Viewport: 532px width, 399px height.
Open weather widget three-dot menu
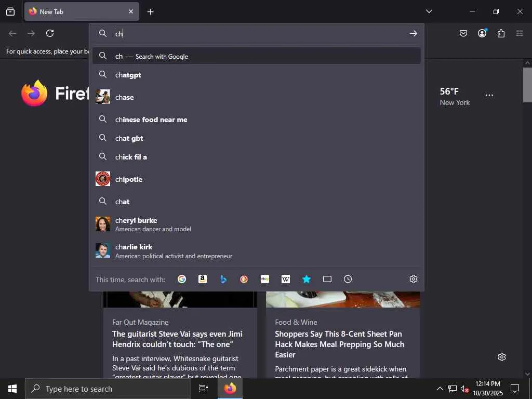coord(489,95)
